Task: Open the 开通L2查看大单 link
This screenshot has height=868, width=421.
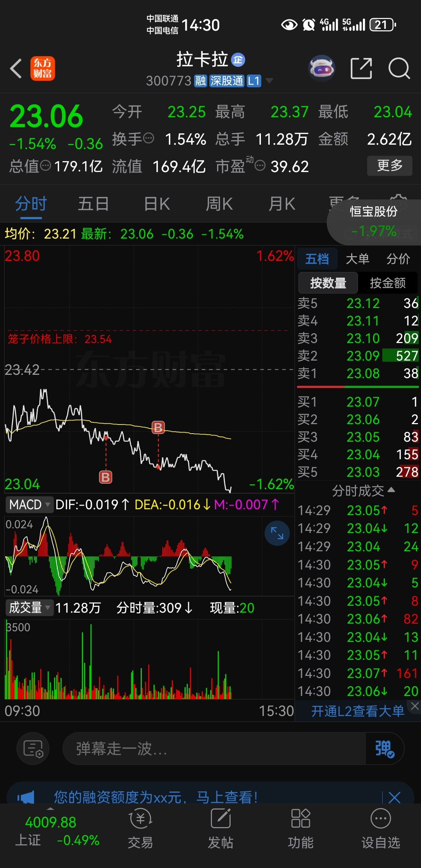Action: pos(358,711)
